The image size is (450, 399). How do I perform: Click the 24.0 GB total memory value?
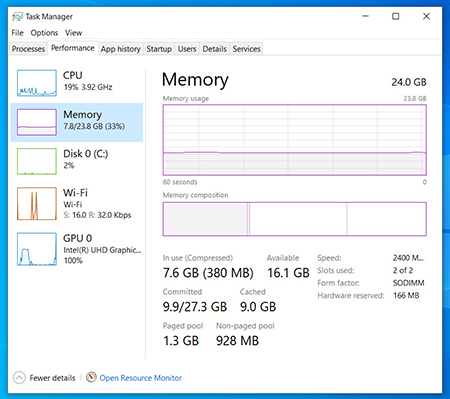409,82
